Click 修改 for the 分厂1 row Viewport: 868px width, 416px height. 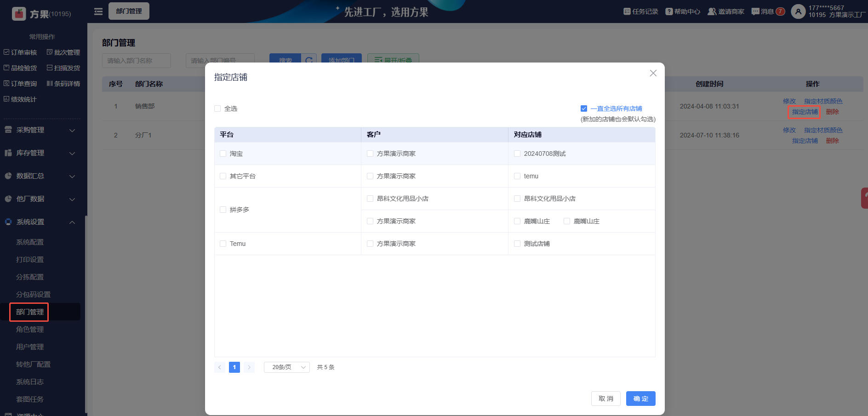pyautogui.click(x=789, y=130)
